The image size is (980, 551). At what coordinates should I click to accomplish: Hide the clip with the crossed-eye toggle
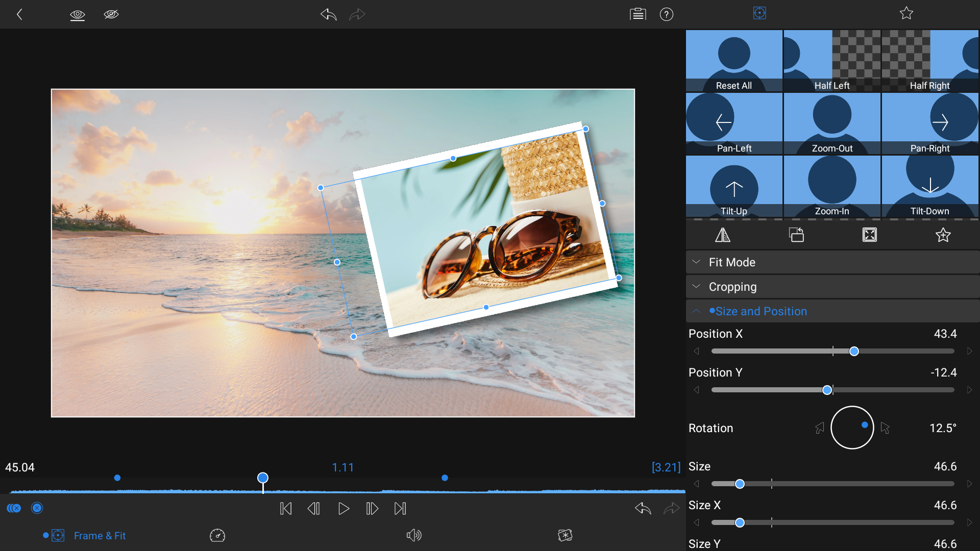[111, 15]
